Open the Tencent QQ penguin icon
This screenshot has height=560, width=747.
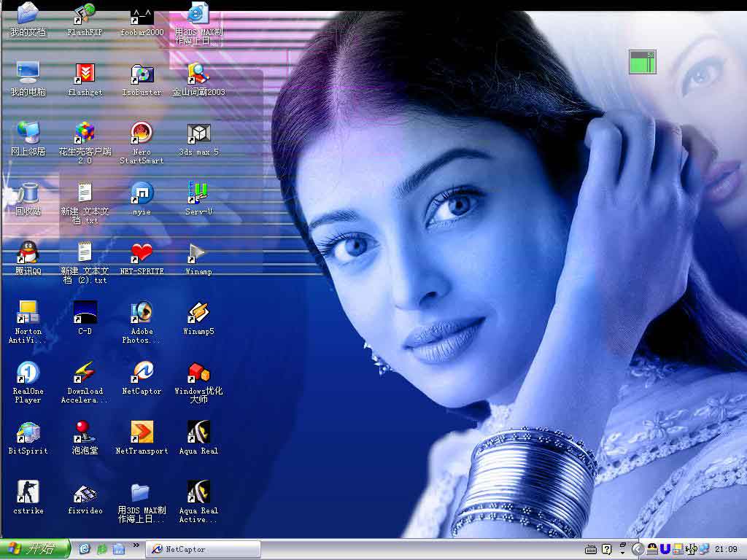(x=28, y=252)
